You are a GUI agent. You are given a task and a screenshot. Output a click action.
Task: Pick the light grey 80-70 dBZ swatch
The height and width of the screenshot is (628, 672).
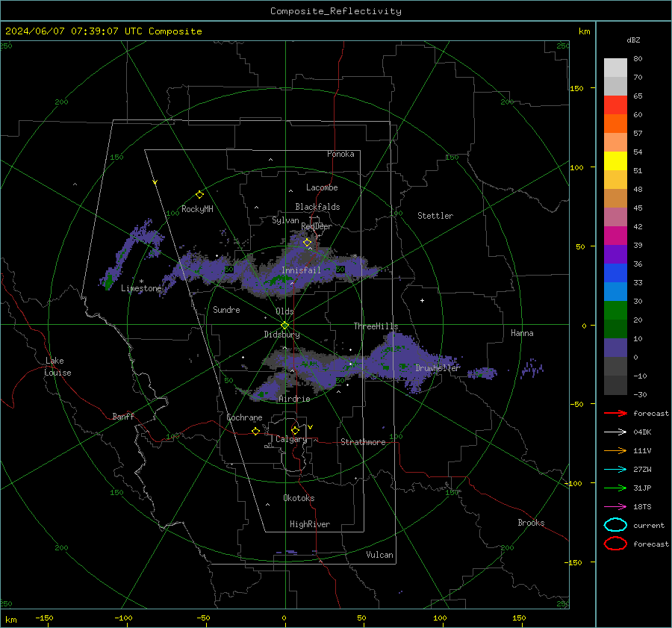coord(615,68)
